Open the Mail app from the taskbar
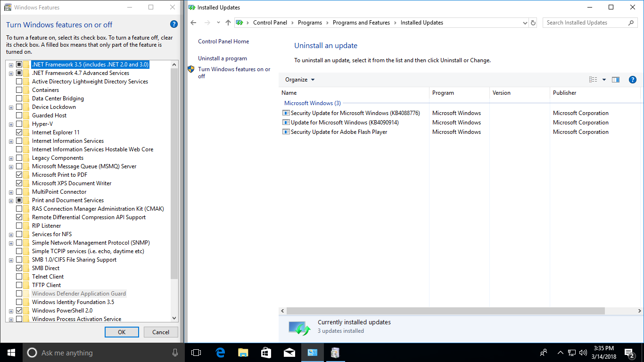 point(289,353)
